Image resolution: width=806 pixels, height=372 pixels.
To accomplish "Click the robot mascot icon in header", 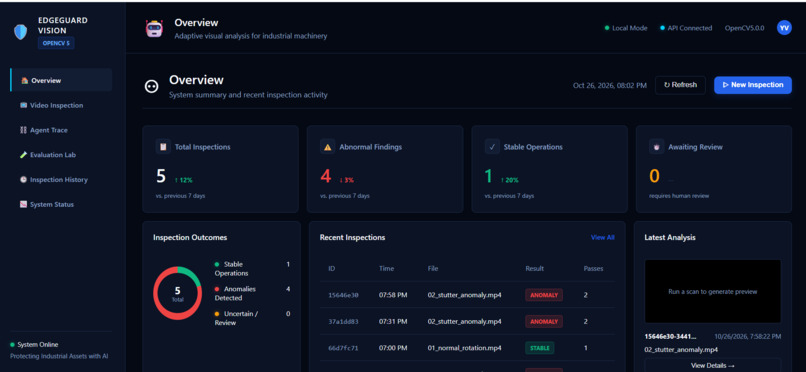I will pyautogui.click(x=154, y=28).
